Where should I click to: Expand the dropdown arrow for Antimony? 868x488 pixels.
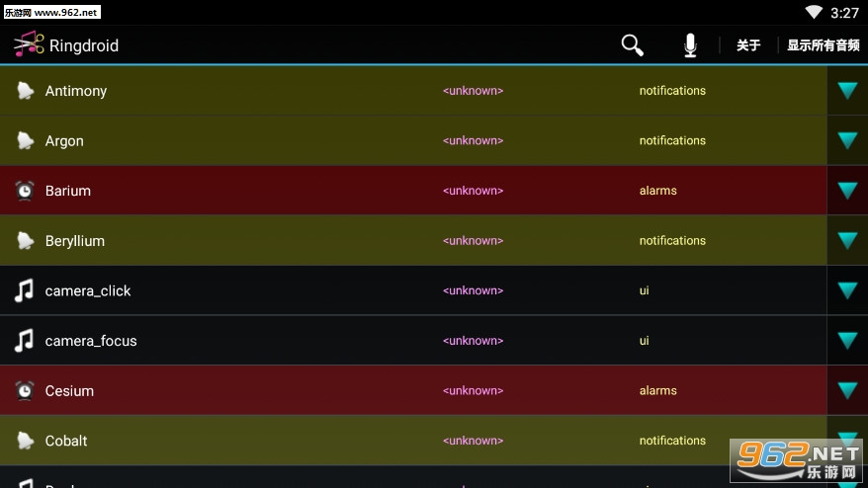pyautogui.click(x=847, y=90)
